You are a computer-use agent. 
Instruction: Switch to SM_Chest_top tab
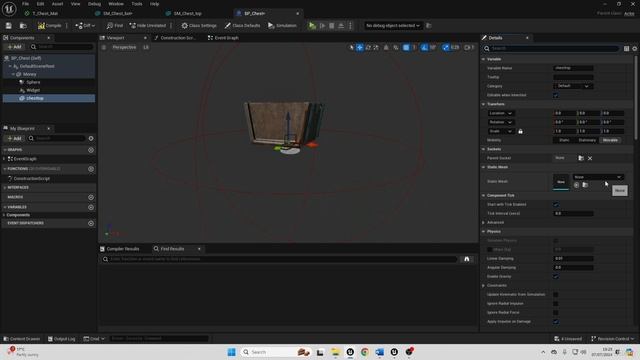187,13
